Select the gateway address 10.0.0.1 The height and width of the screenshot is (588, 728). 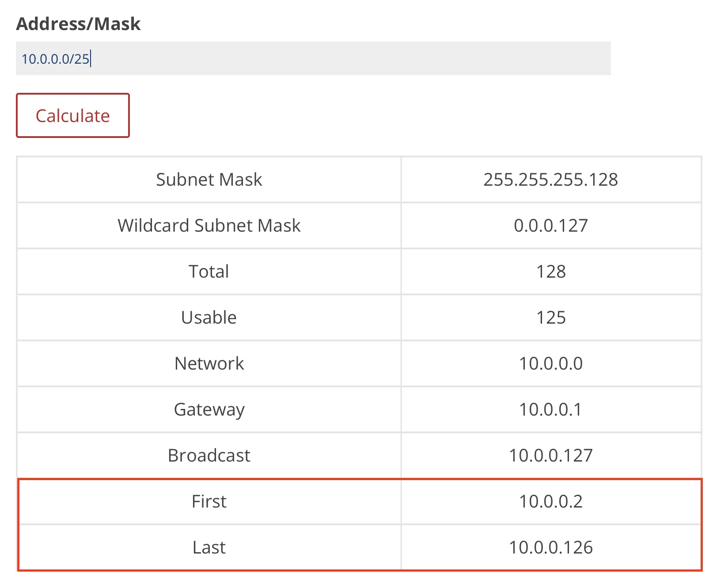coord(550,409)
